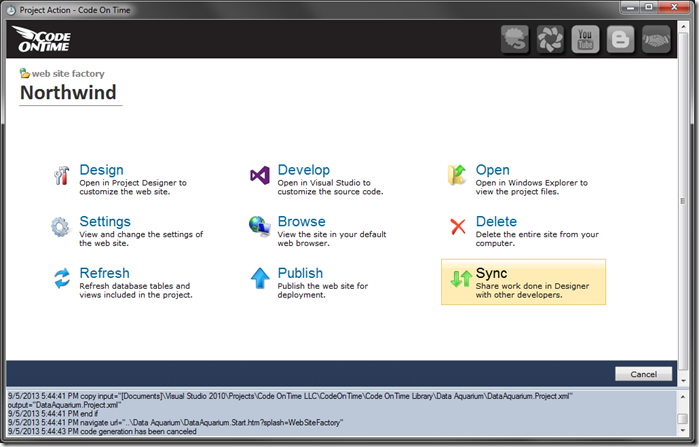Viewport: 699px width, 447px height.
Task: Select the Browse link
Action: [x=301, y=221]
